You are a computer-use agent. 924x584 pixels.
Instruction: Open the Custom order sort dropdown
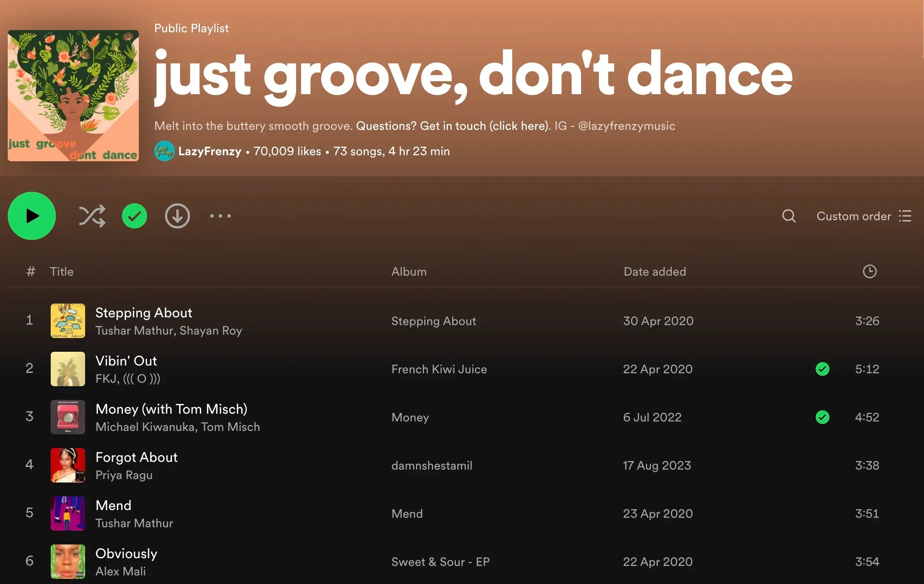point(864,216)
